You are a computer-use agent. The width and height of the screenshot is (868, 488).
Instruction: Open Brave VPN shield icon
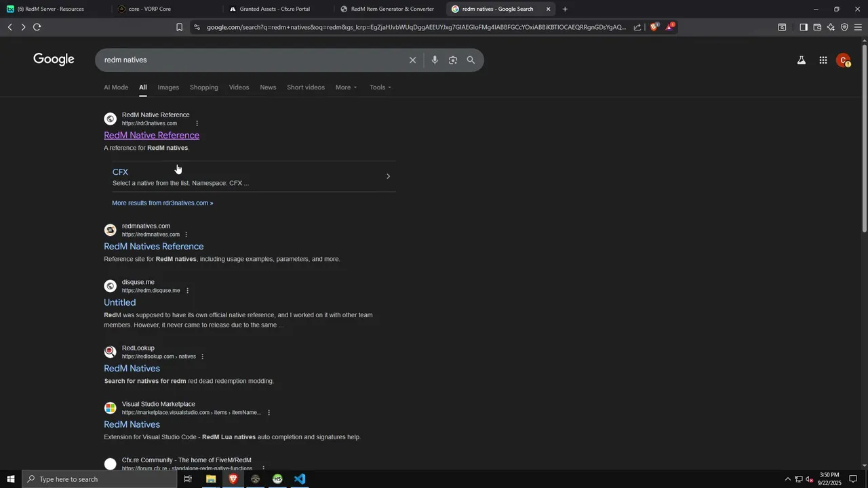pyautogui.click(x=844, y=27)
